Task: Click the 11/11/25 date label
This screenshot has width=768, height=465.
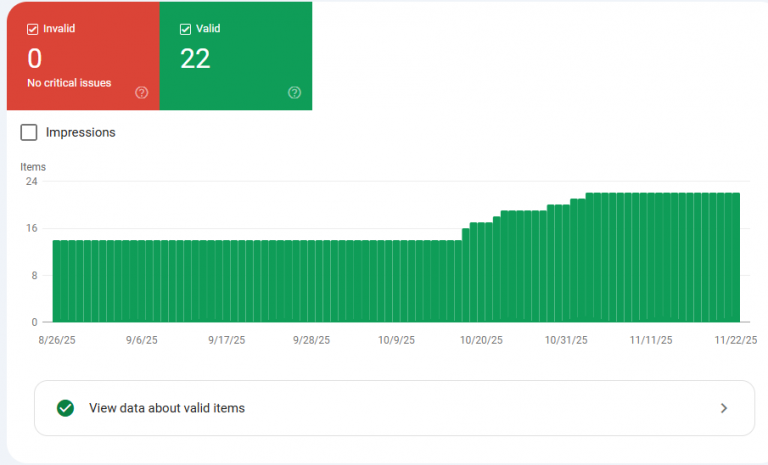Action: click(x=651, y=340)
